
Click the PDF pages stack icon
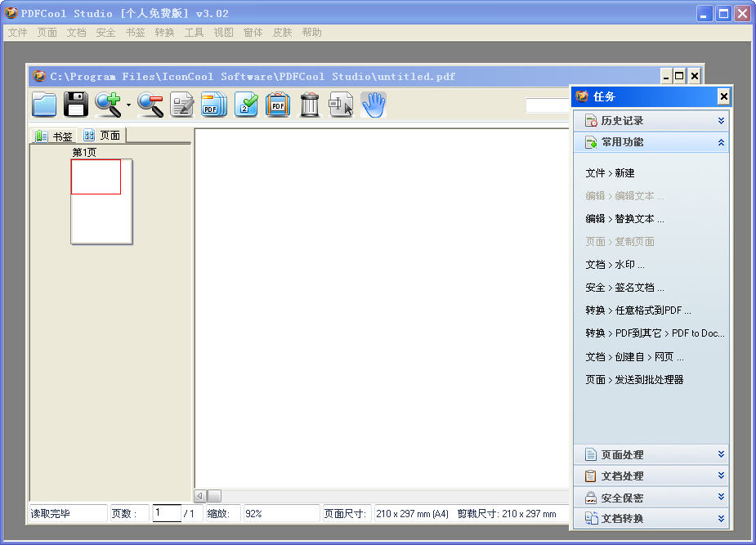pos(214,105)
